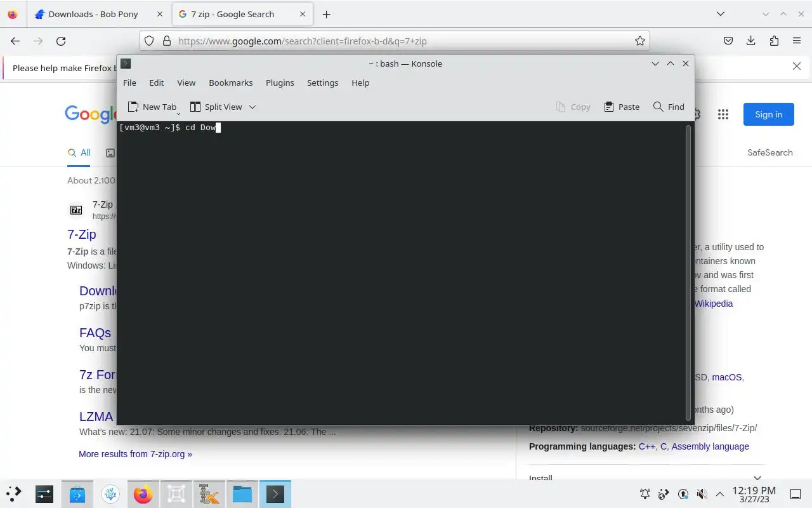Open the Konsole Bookmarks menu
This screenshot has height=508, width=812.
pos(231,83)
